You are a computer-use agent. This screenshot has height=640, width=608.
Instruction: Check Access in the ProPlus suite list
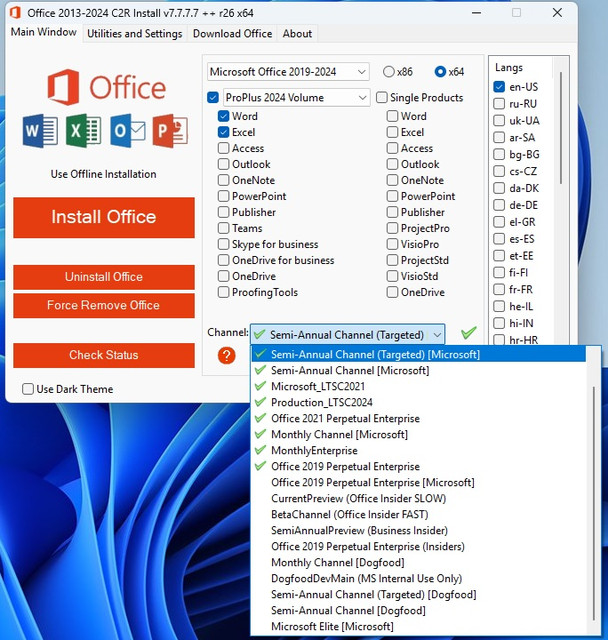(223, 148)
